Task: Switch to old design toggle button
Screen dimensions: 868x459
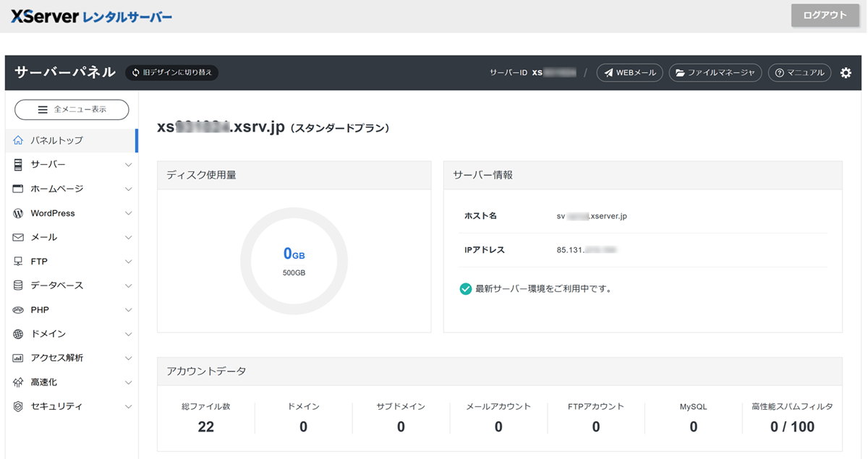Action: pyautogui.click(x=171, y=73)
